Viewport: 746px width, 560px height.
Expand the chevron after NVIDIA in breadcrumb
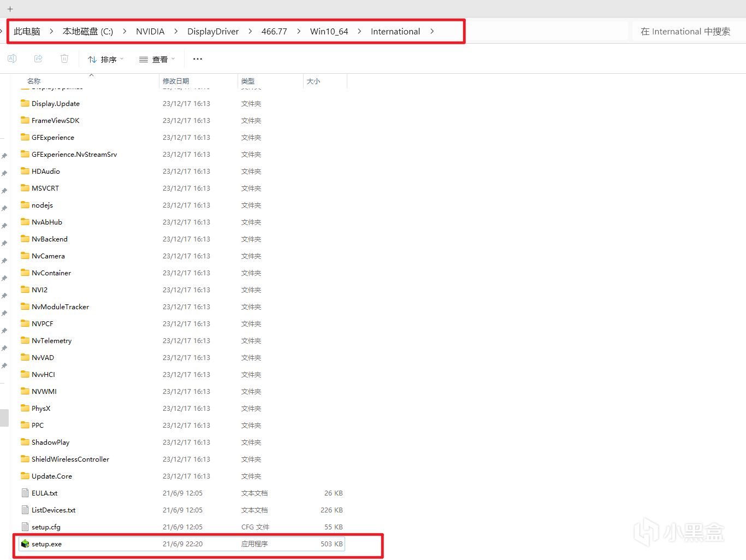tap(176, 31)
